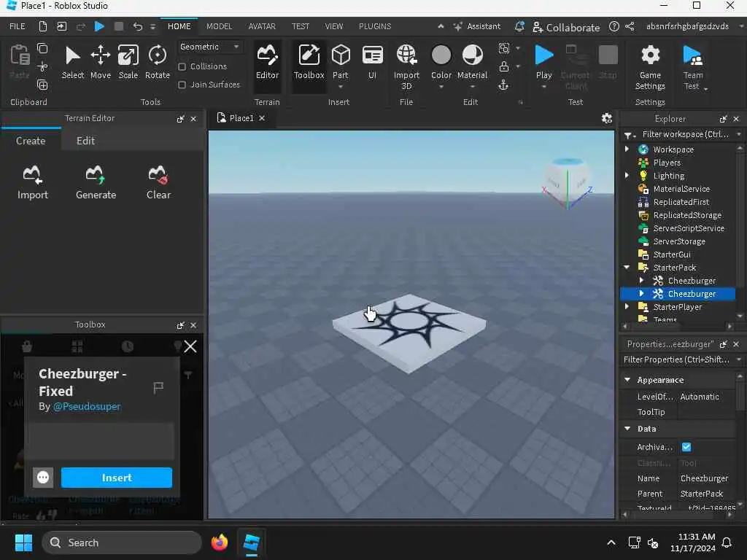This screenshot has height=560, width=747.
Task: Open Material picker in ribbon
Action: (x=472, y=63)
